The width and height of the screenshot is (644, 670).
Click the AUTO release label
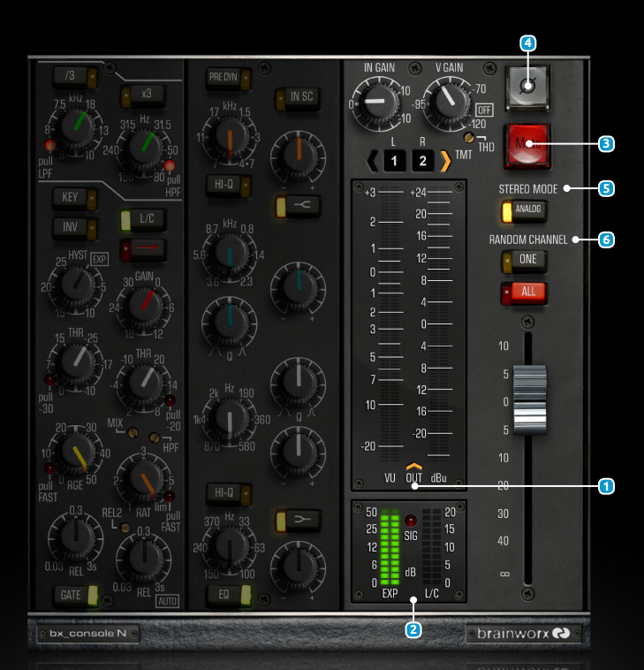168,601
